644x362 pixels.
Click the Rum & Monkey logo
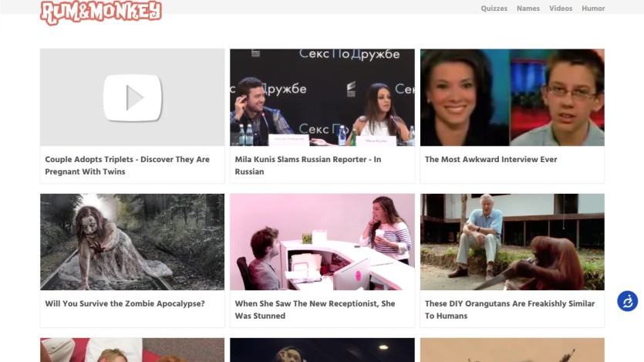(100, 12)
